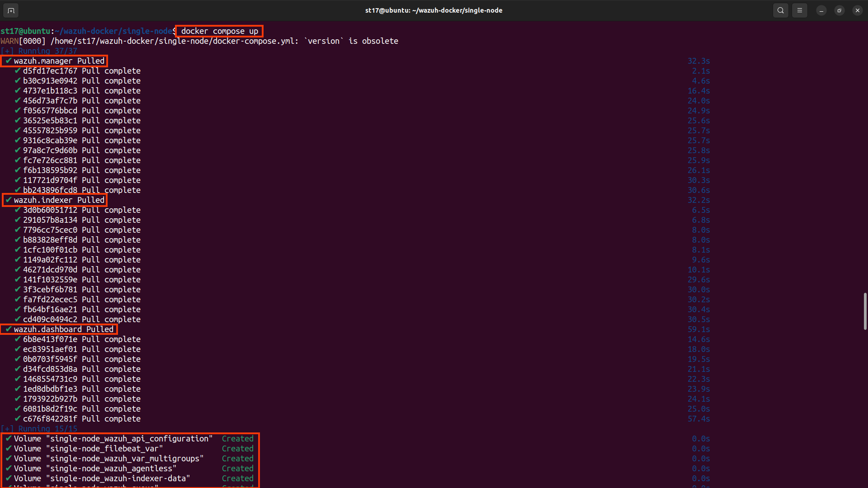Screen dimensions: 868x488
Task: Click the 57.4s timing value
Action: click(699, 419)
